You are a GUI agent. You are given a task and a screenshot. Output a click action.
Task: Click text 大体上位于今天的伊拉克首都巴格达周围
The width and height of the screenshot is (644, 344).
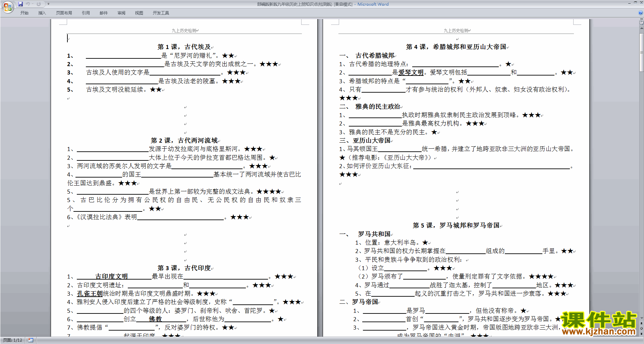click(206, 157)
